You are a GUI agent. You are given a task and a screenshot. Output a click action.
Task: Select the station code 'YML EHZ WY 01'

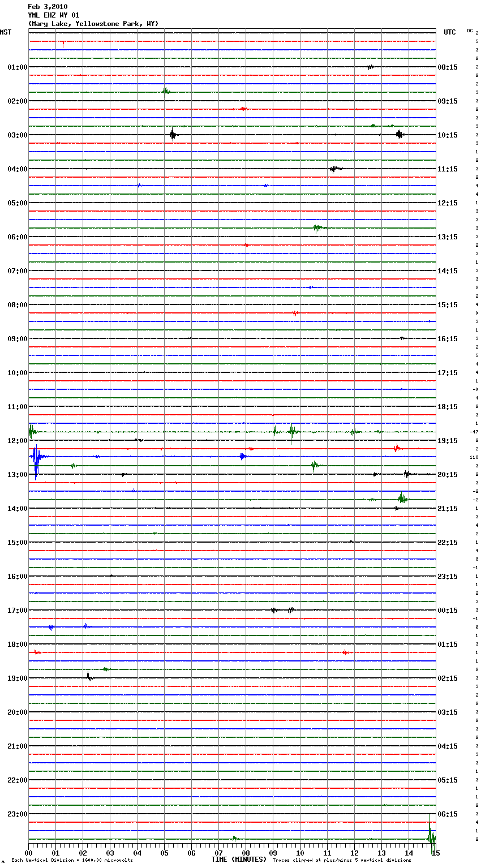click(53, 15)
